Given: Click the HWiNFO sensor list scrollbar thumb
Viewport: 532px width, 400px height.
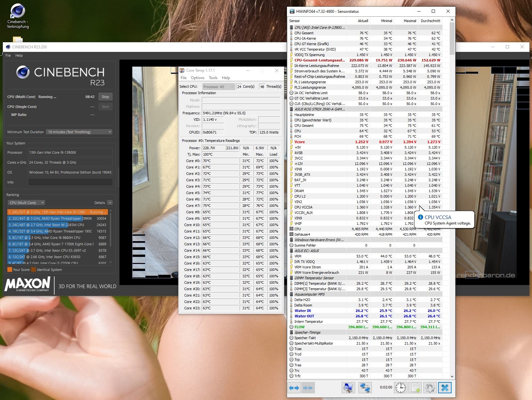Looking at the screenshot, I should (x=452, y=38).
